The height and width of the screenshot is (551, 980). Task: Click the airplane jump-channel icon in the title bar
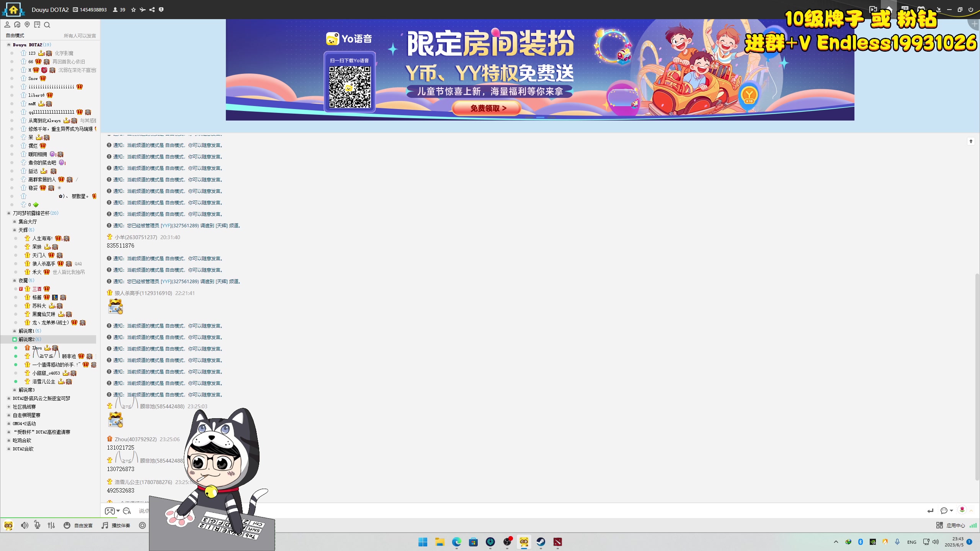(x=143, y=10)
